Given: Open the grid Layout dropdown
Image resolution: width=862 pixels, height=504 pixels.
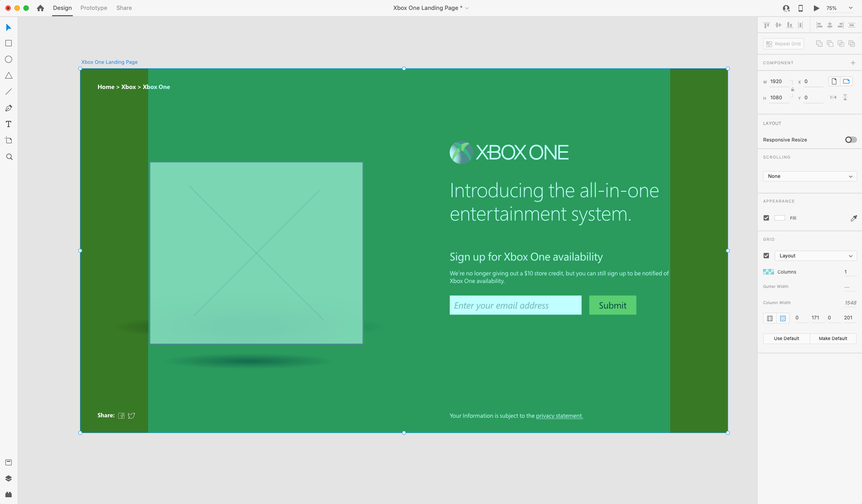Looking at the screenshot, I should [816, 256].
